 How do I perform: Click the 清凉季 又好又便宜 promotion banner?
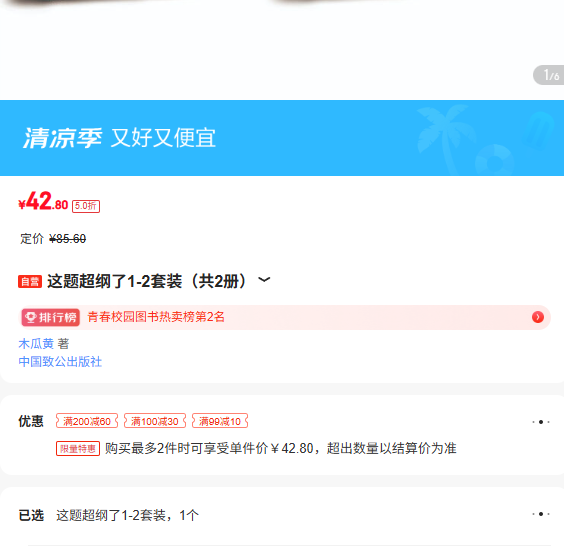click(282, 138)
